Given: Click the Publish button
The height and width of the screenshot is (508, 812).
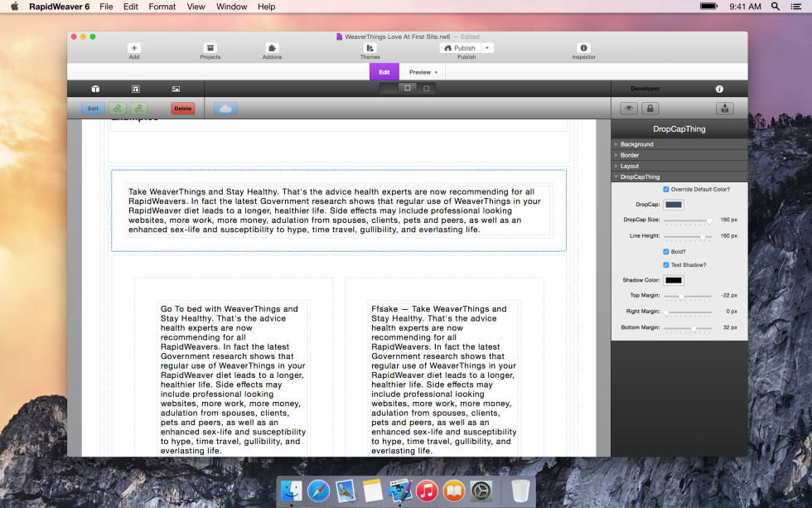Looking at the screenshot, I should (461, 48).
